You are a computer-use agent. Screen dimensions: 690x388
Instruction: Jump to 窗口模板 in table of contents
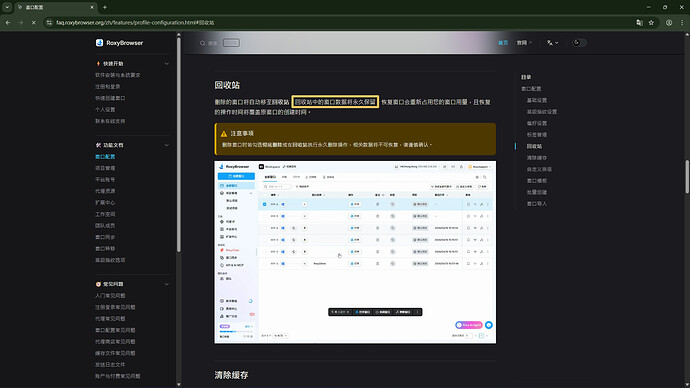537,181
